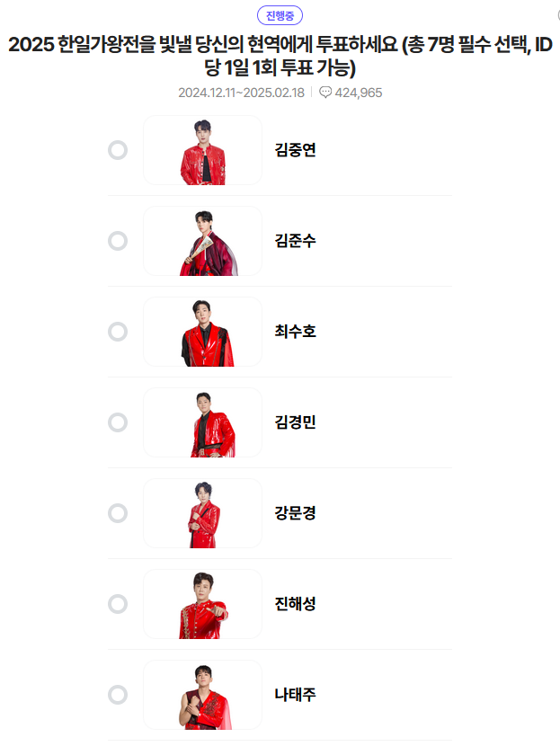560x746 pixels.
Task: Click the poll title heading text
Action: tap(280, 56)
